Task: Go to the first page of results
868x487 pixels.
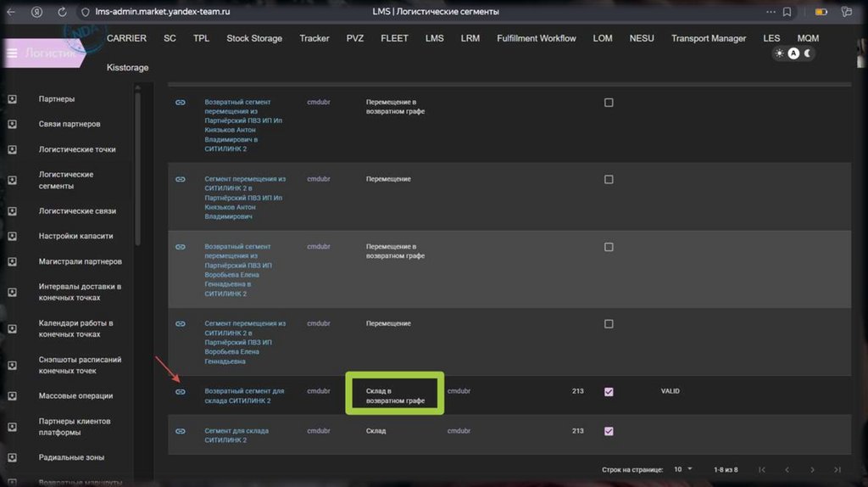Action: pos(762,470)
